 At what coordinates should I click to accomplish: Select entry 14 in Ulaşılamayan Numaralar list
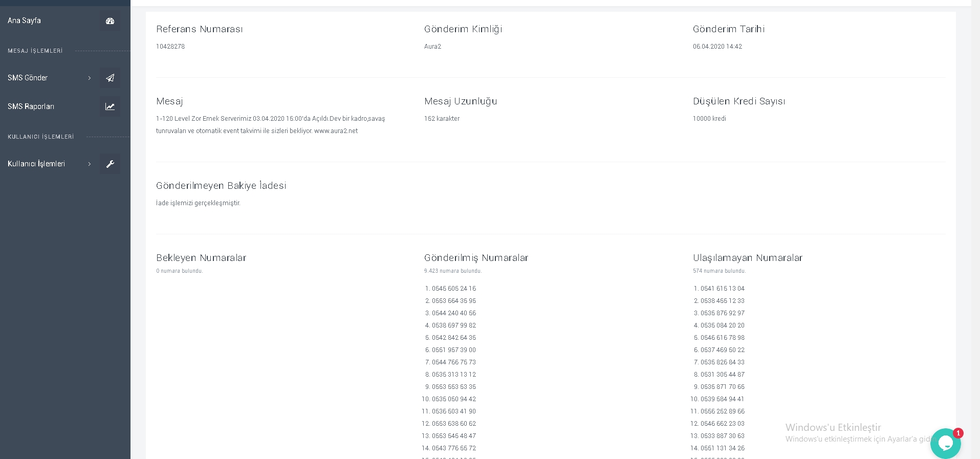723,448
